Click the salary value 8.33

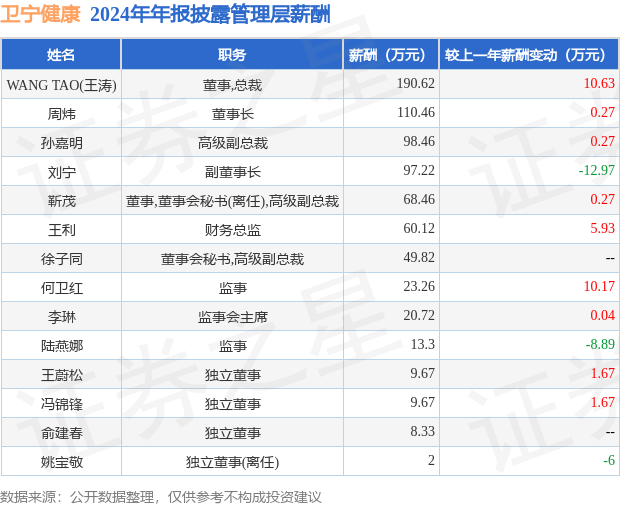[422, 431]
